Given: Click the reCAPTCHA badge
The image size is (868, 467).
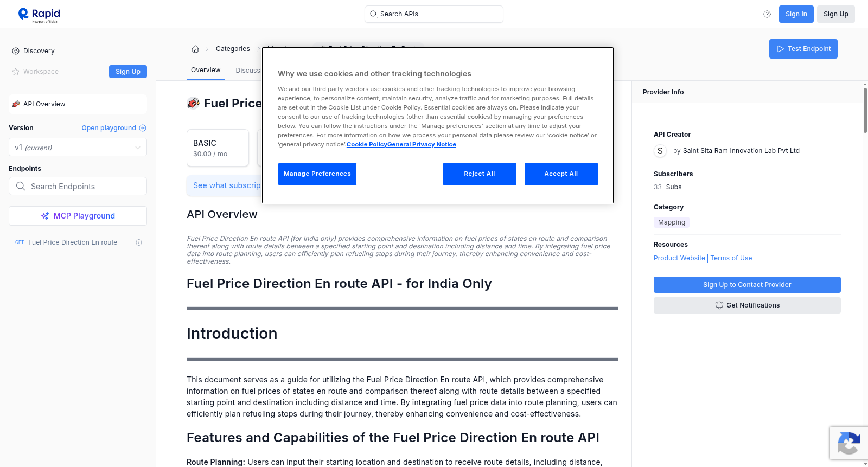Looking at the screenshot, I should 848,443.
